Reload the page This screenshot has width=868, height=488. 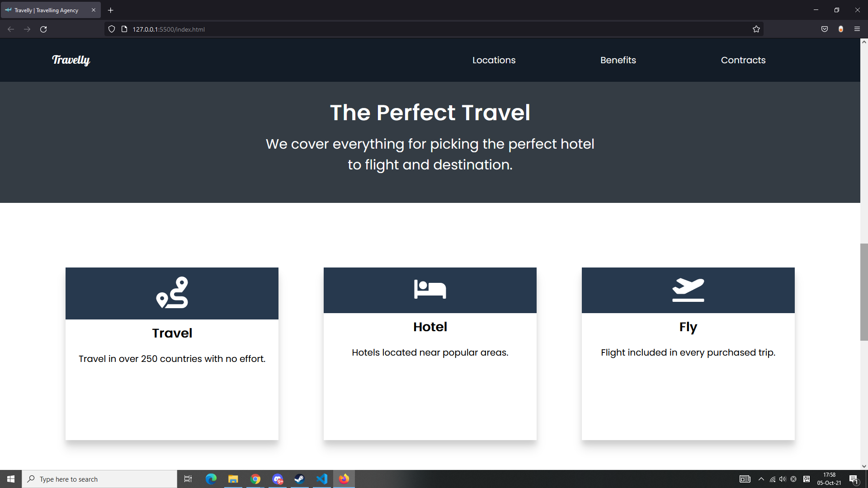coord(43,29)
